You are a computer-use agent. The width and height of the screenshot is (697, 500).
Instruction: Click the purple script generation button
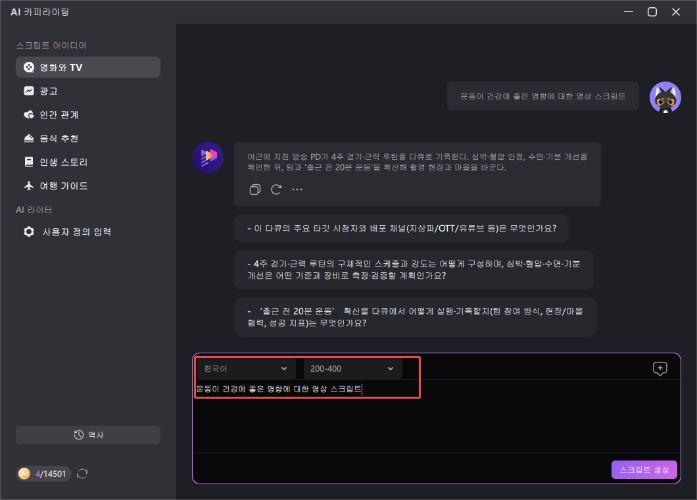click(x=644, y=470)
